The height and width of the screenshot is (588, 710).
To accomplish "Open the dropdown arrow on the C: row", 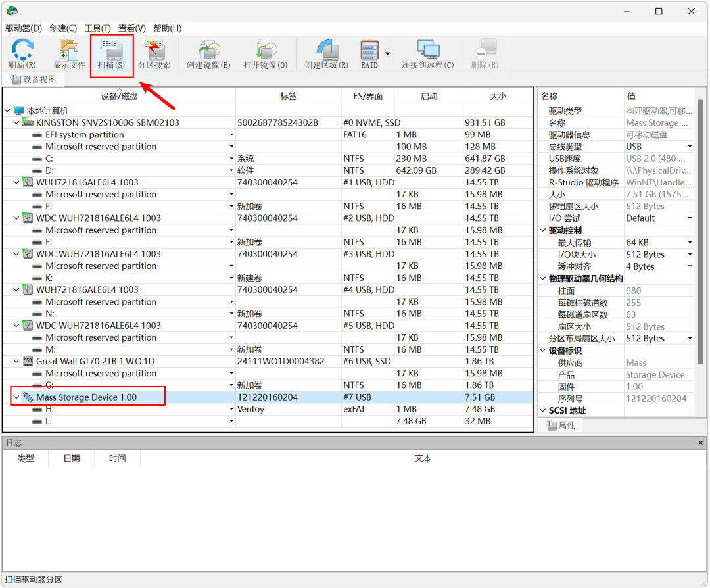I will tap(231, 159).
